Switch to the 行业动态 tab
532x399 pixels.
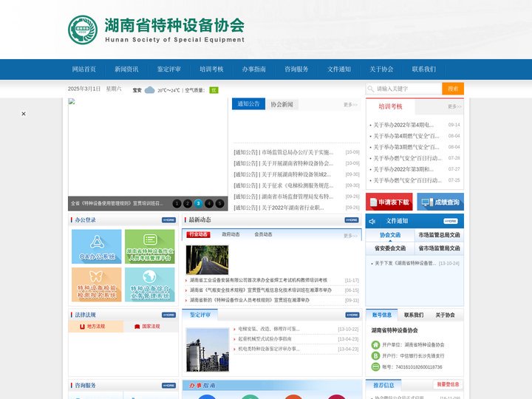coord(199,234)
